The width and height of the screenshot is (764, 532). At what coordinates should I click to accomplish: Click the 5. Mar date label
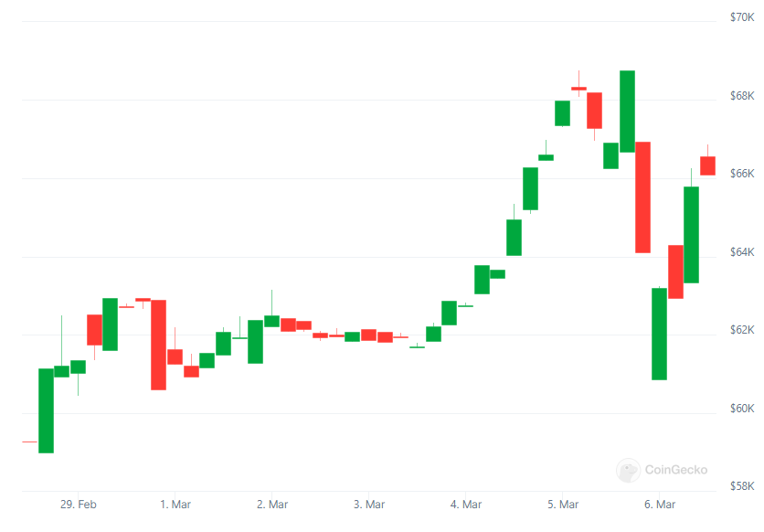[x=563, y=504]
